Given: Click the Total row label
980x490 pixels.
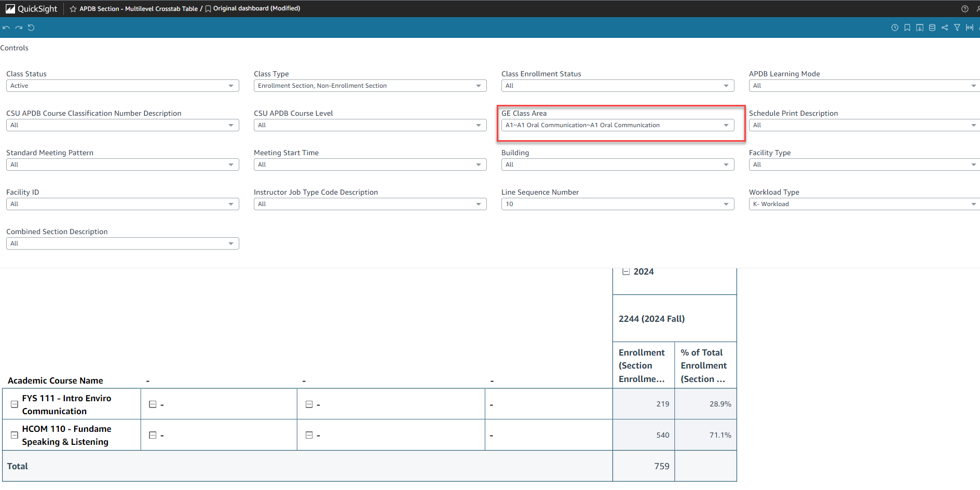Looking at the screenshot, I should (x=18, y=466).
